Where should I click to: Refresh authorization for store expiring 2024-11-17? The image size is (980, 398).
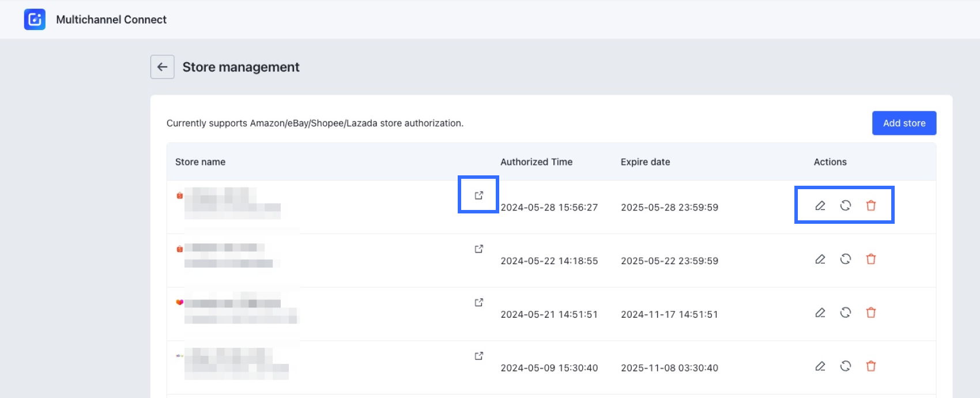(846, 313)
